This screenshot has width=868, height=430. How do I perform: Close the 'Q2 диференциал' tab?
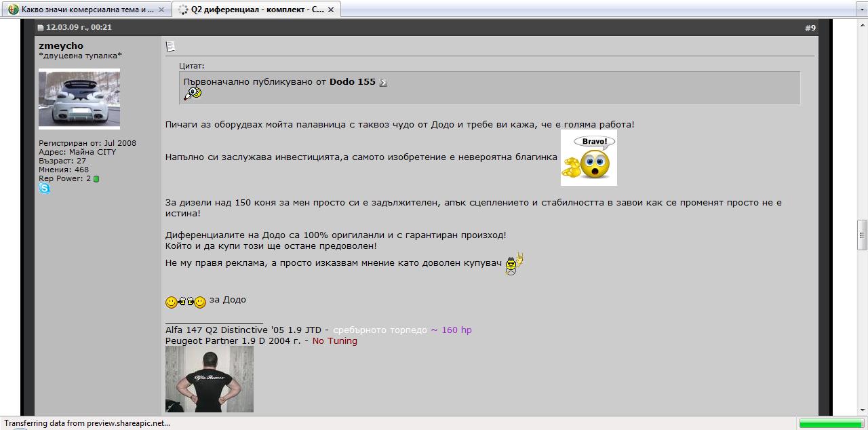pos(331,9)
